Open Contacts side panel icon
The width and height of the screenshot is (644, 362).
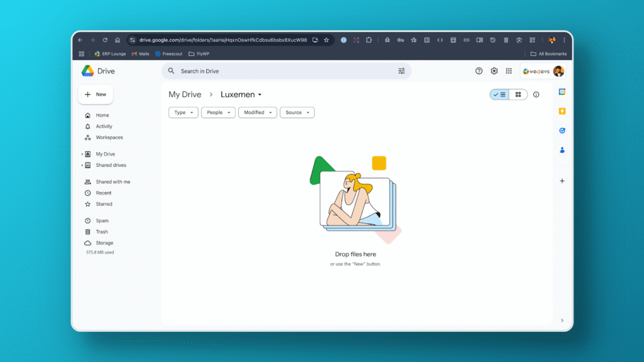point(562,150)
